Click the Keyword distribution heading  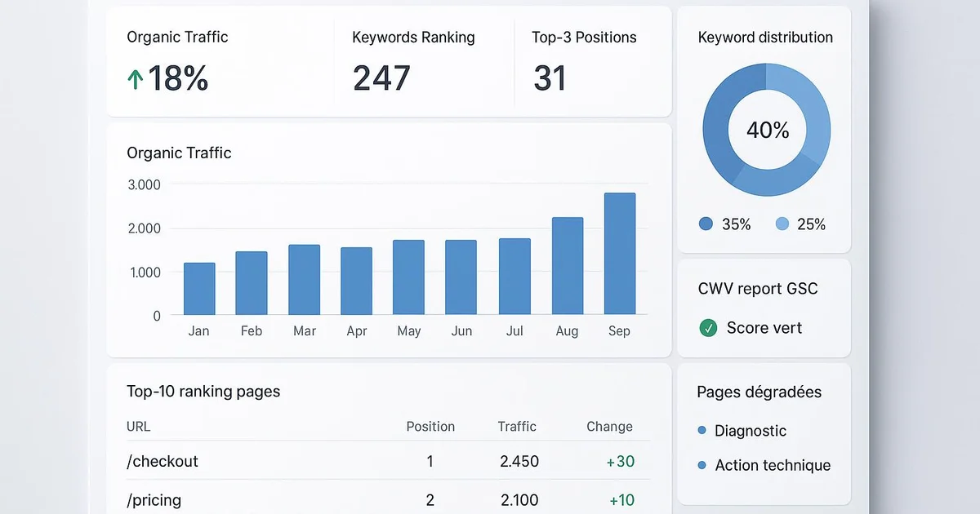pos(765,38)
